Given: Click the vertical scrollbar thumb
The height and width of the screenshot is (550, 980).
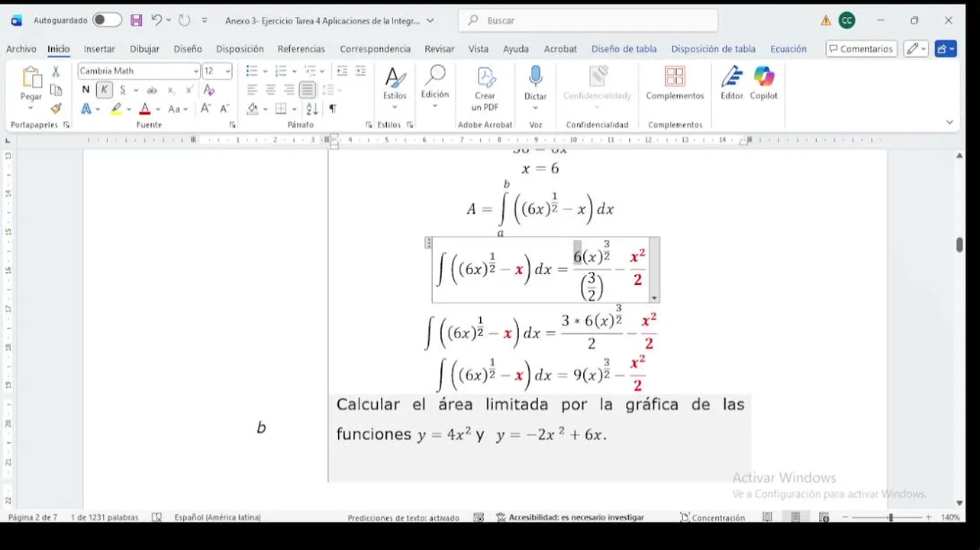Looking at the screenshot, I should 959,244.
